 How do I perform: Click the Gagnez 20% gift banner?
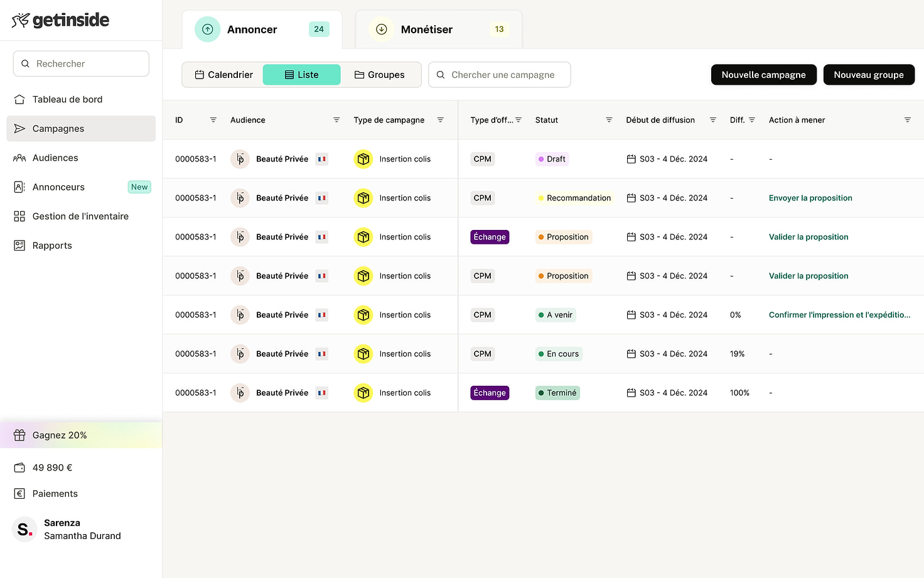click(81, 435)
